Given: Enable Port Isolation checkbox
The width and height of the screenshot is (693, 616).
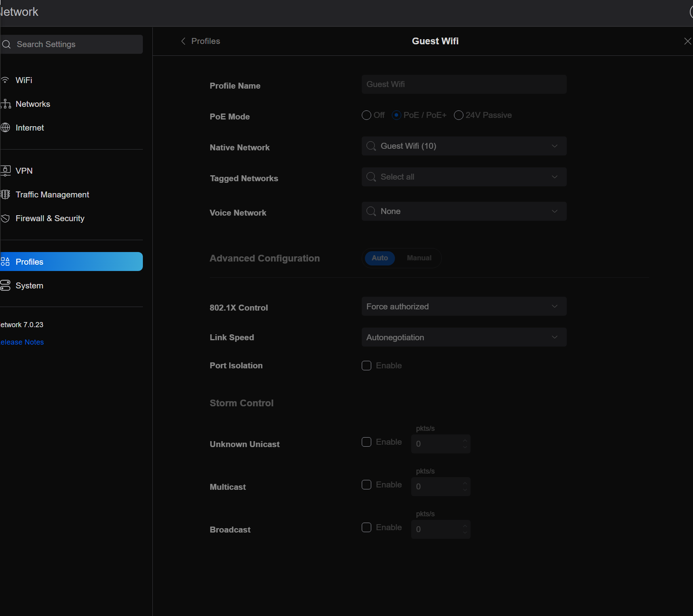Looking at the screenshot, I should [366, 366].
